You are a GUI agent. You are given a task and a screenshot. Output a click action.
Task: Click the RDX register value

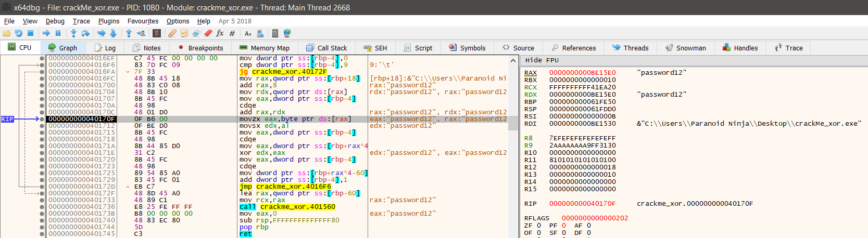[582, 95]
